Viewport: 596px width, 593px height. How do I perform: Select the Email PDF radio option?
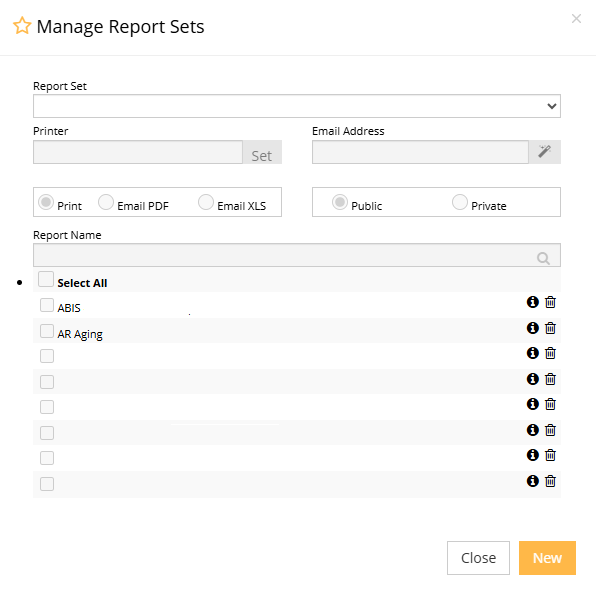pyautogui.click(x=106, y=202)
